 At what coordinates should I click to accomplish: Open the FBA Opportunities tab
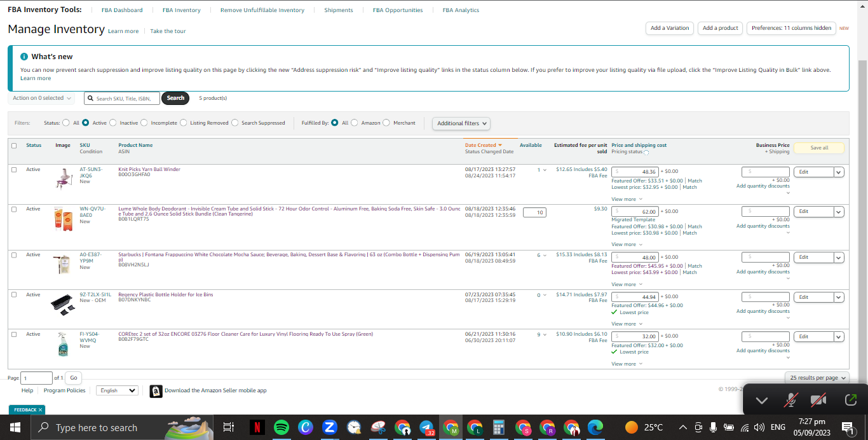tap(398, 10)
